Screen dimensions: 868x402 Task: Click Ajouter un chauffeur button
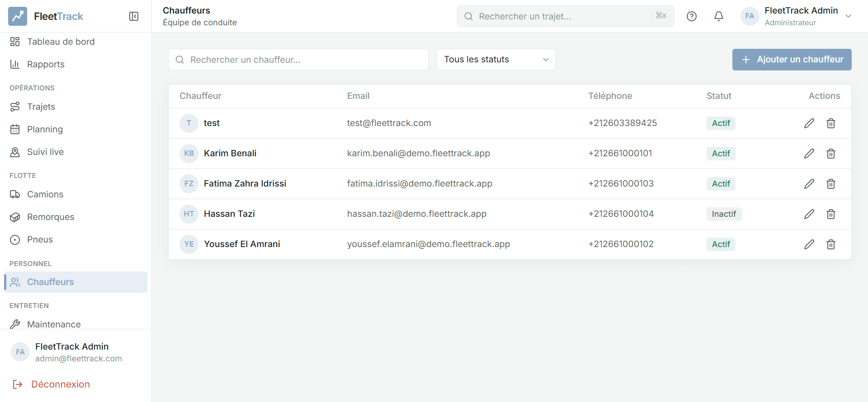(792, 60)
